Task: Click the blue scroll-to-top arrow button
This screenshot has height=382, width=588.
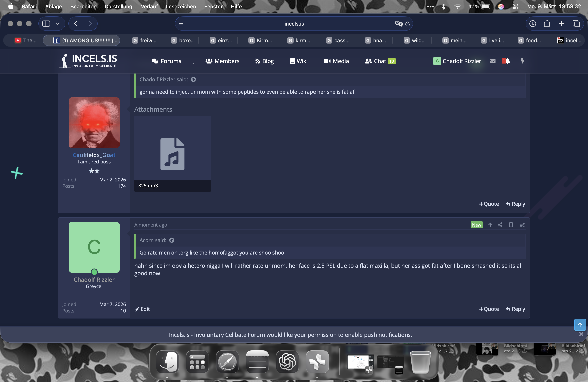Action: [x=580, y=325]
